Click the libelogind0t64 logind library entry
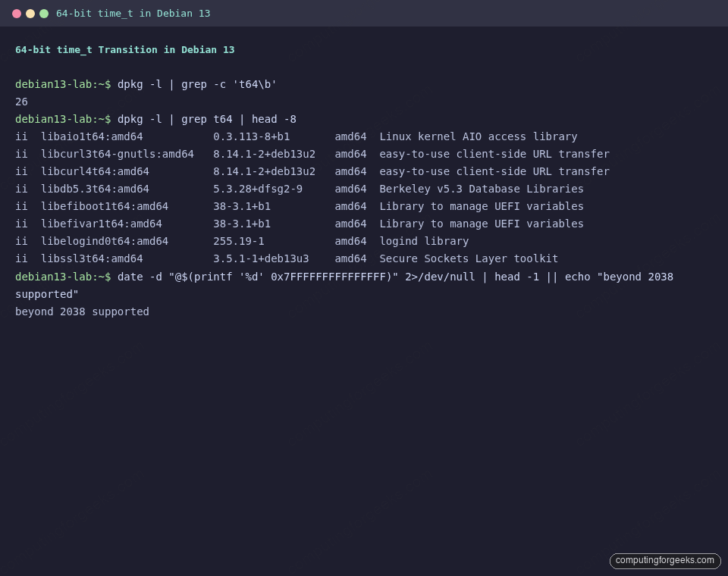Viewport: 728px width, 576px height. pos(102,241)
